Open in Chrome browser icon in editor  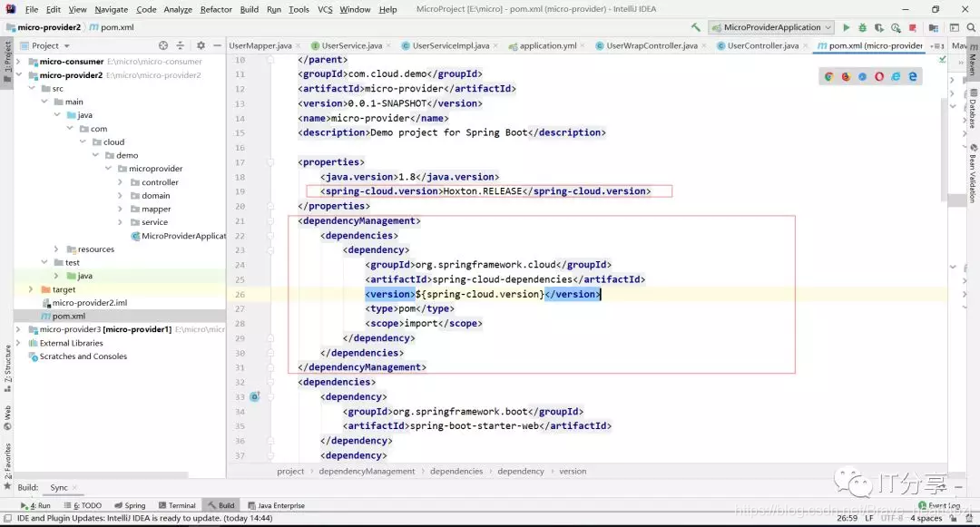[x=828, y=76]
